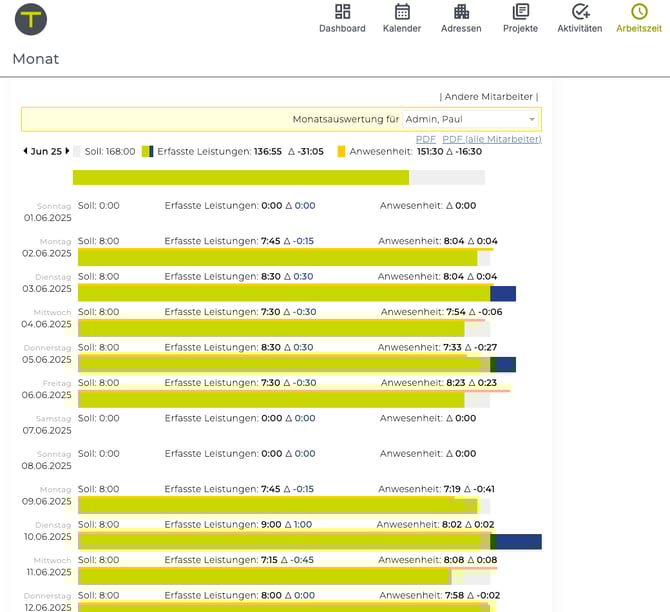
Task: Click the round T logo icon
Action: click(31, 19)
